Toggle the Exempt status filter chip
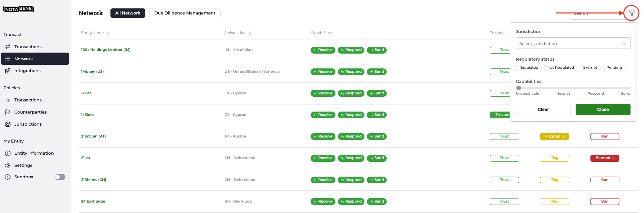The image size is (644, 213). tap(590, 68)
